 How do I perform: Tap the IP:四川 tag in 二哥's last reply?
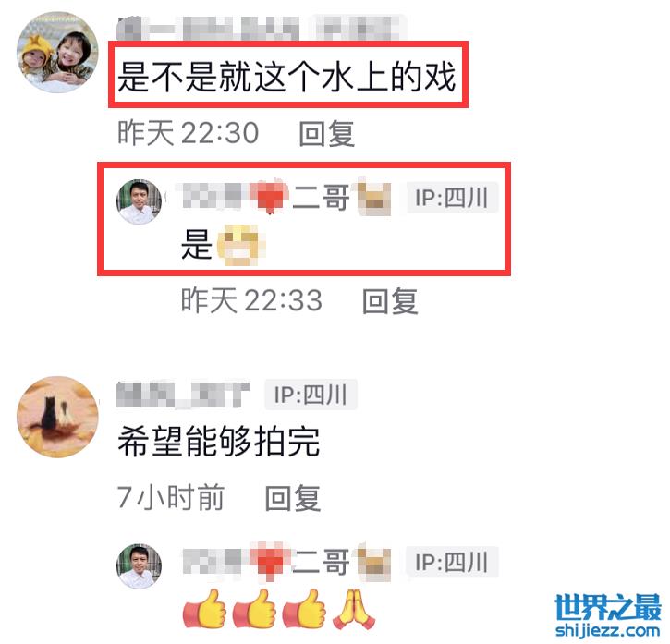pyautogui.click(x=452, y=562)
